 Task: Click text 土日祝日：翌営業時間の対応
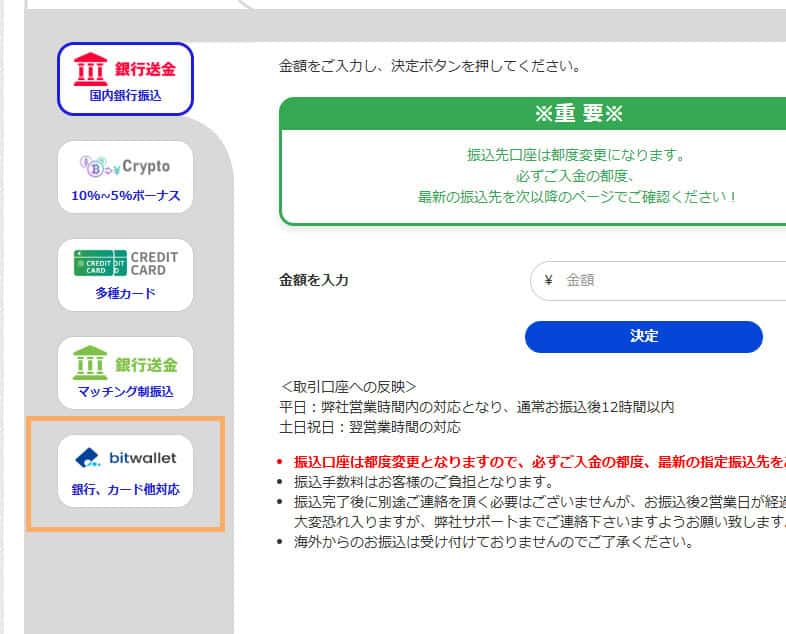pyautogui.click(x=370, y=428)
